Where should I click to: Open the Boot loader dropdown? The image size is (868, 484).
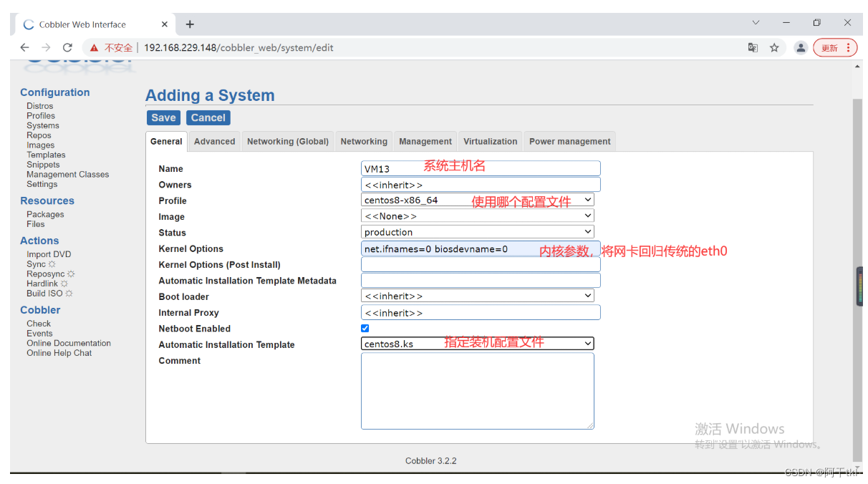click(478, 296)
